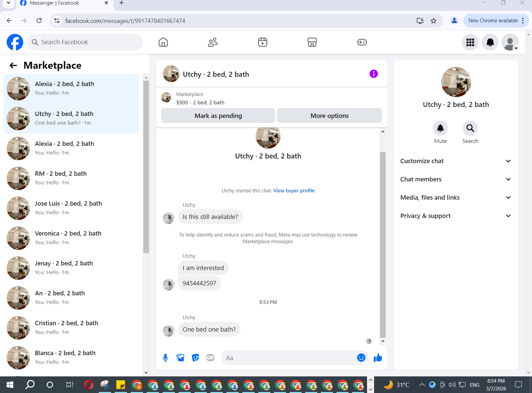Select the Utchy conversation in the list
The height and width of the screenshot is (393, 532).
71,119
